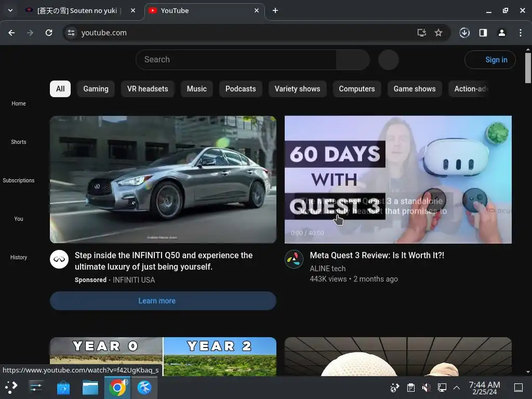532x399 pixels.
Task: Click the YouTube Search field
Action: pyautogui.click(x=236, y=60)
